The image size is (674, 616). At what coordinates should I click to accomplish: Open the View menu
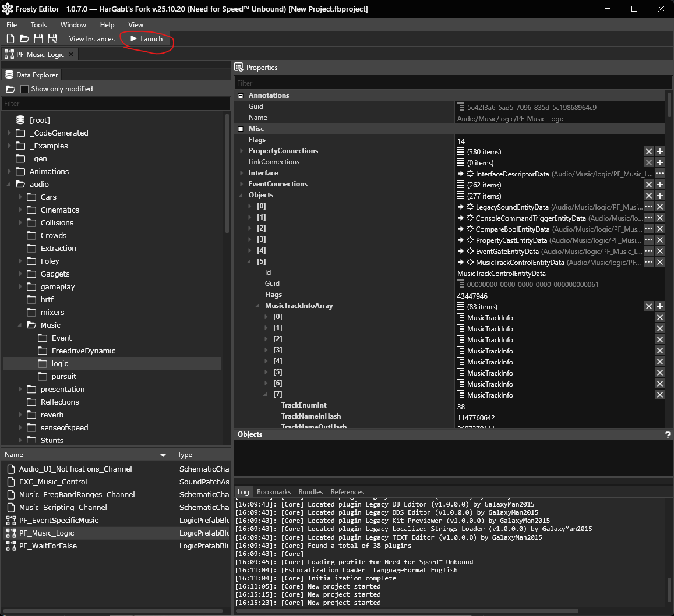(x=135, y=25)
